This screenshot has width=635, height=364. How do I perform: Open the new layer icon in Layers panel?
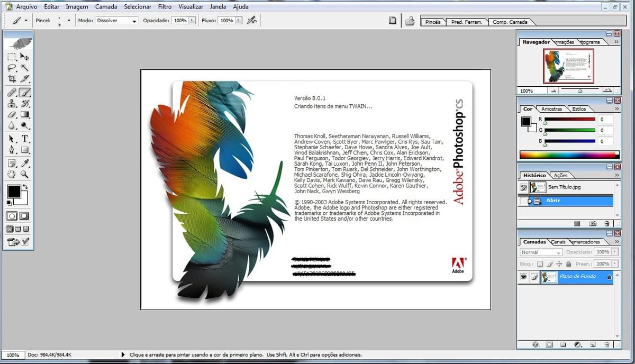click(593, 344)
